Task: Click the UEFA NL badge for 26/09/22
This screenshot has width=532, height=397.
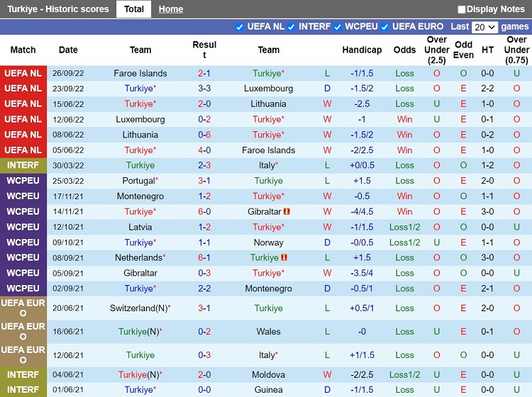Action: pyautogui.click(x=23, y=73)
